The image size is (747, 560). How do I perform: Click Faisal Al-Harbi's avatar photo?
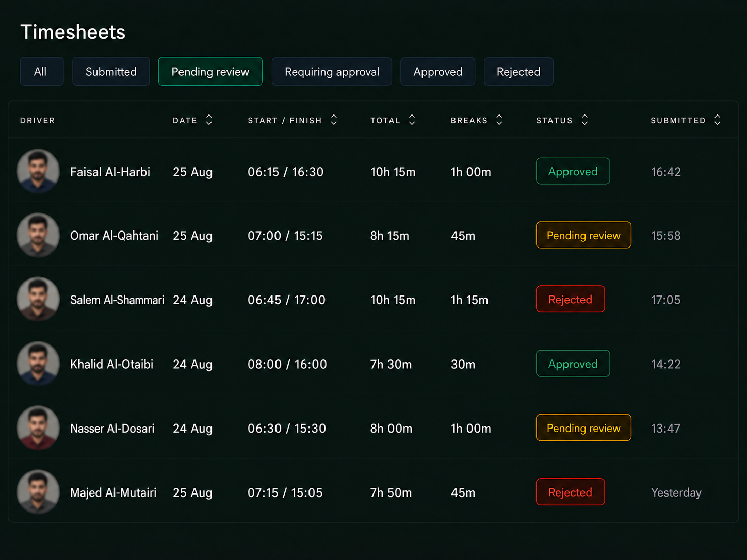pos(38,171)
